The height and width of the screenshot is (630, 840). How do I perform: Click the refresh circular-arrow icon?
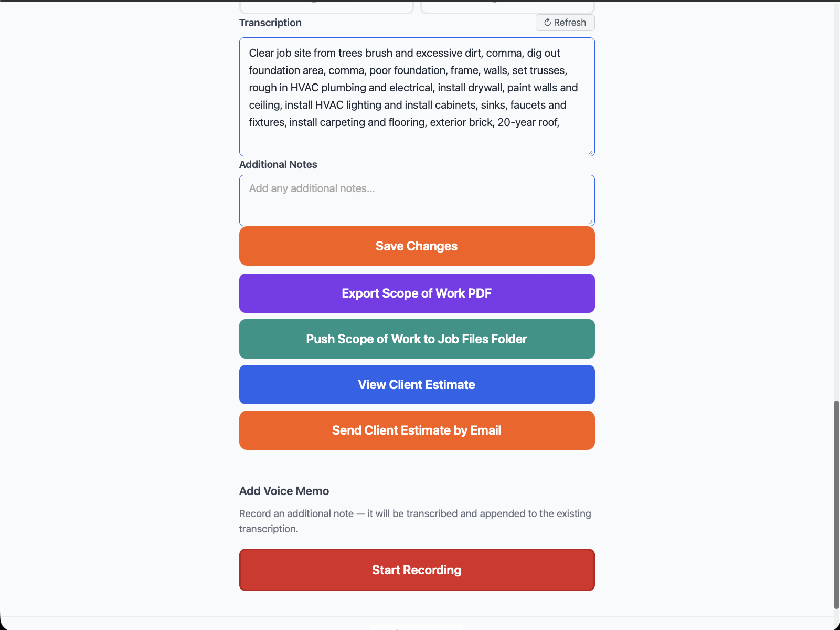[548, 22]
